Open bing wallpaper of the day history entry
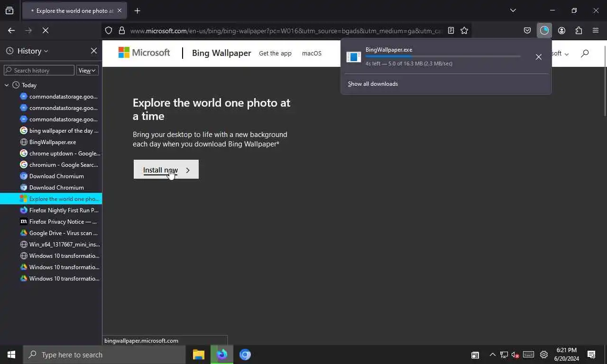 point(59,131)
